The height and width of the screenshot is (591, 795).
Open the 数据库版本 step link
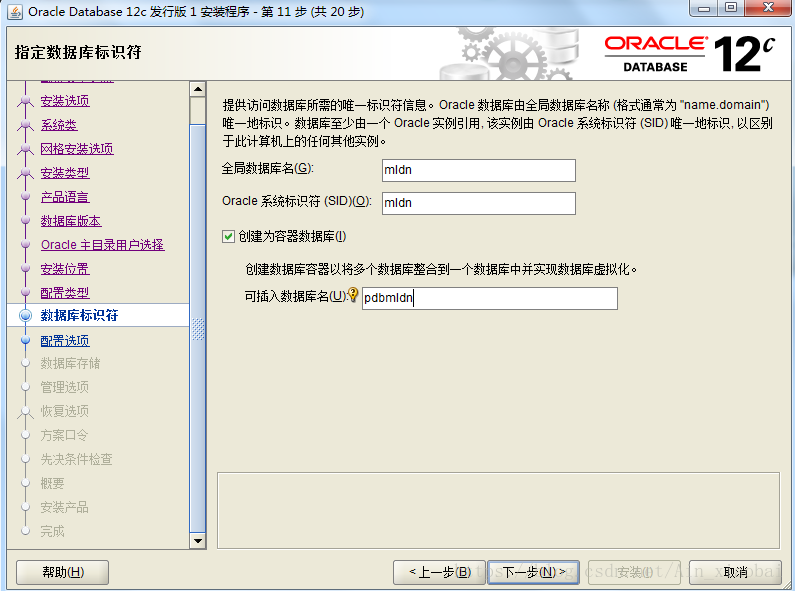tap(71, 221)
